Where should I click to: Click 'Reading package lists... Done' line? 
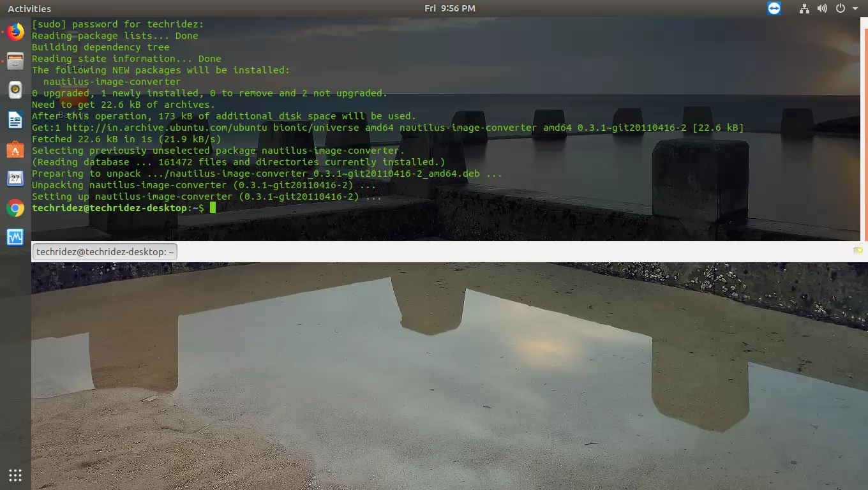tap(115, 36)
